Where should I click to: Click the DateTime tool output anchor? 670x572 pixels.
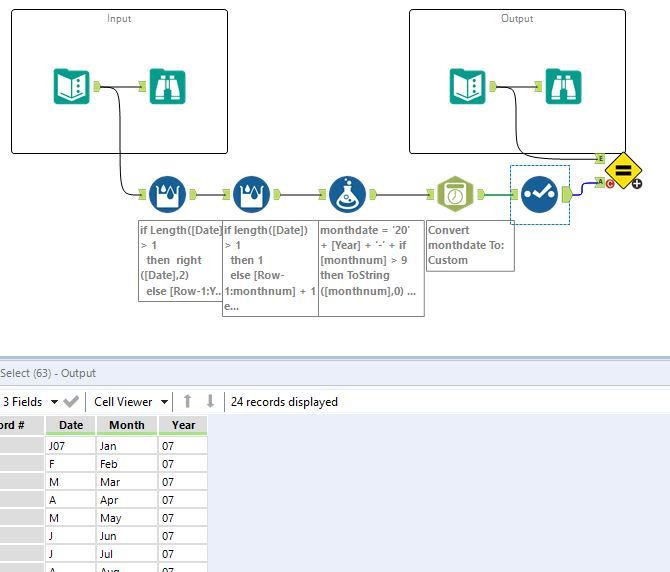[x=481, y=194]
